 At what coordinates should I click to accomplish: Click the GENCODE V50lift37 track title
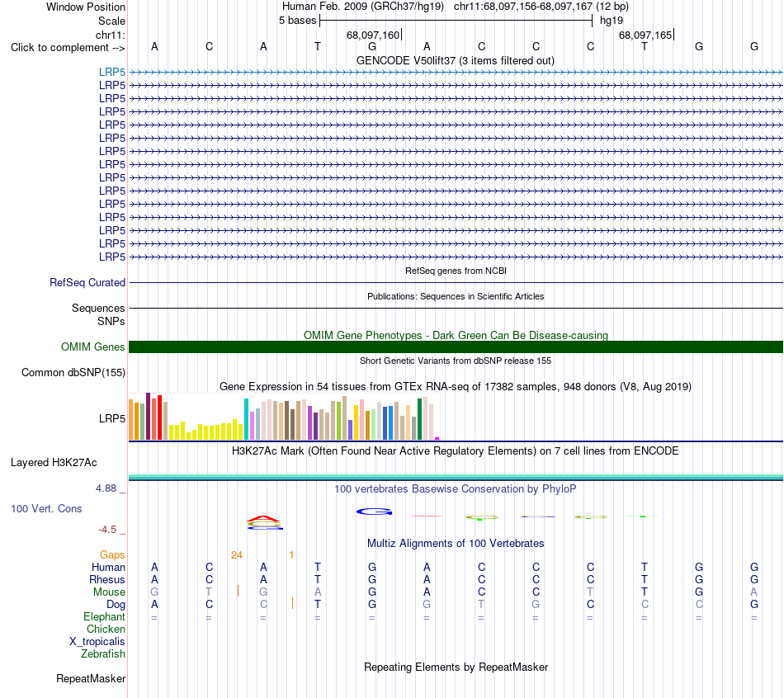point(456,60)
